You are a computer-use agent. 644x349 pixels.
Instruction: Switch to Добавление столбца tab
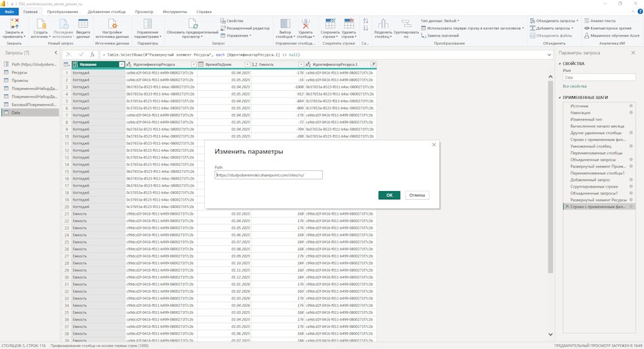tap(106, 12)
